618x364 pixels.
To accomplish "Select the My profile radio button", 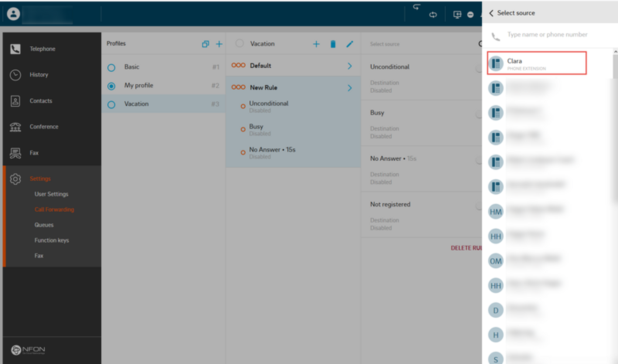I will pyautogui.click(x=111, y=86).
